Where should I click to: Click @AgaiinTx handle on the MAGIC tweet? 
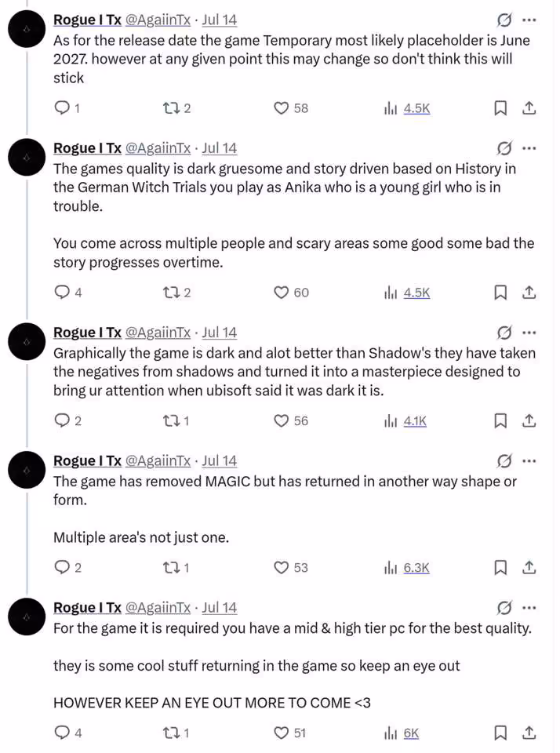coord(158,460)
